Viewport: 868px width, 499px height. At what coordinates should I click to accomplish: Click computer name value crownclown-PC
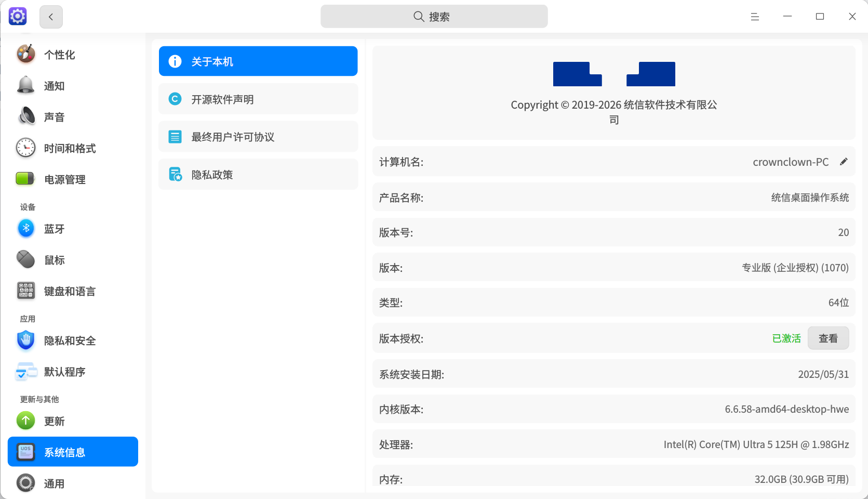pos(791,162)
